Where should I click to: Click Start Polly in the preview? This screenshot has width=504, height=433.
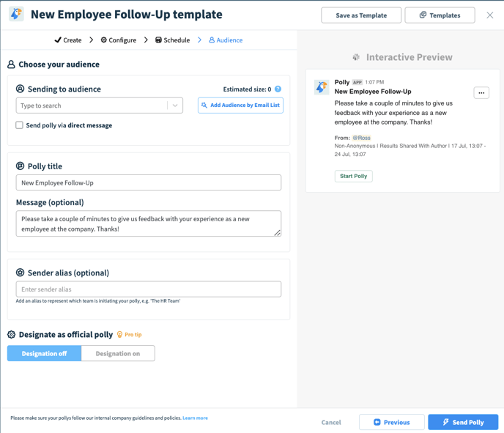[x=354, y=176]
